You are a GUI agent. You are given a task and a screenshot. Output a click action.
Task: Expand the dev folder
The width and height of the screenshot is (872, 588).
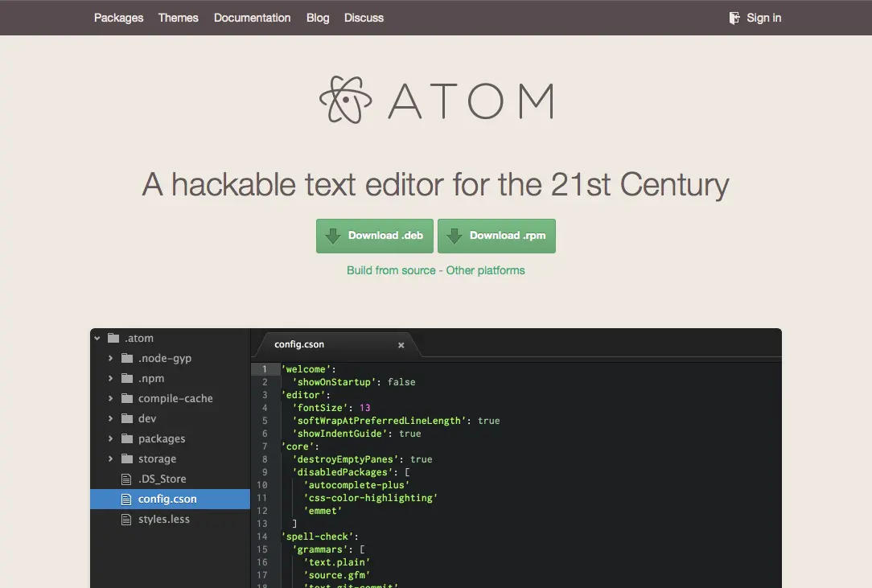(110, 418)
